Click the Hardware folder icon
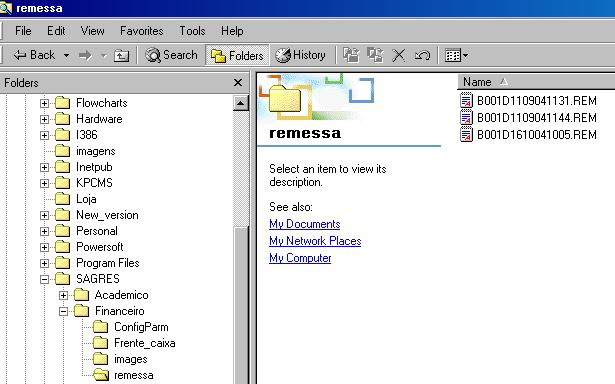The width and height of the screenshot is (615, 384). [x=62, y=119]
